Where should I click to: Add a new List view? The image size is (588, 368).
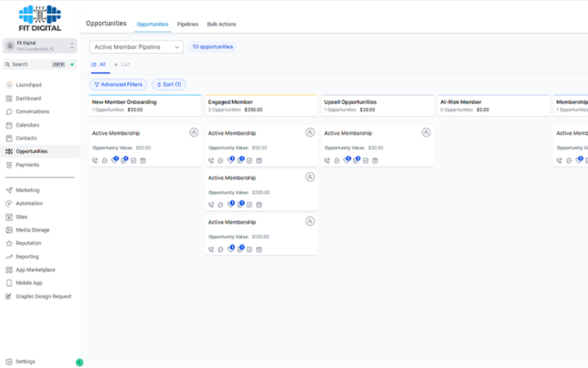coord(122,64)
